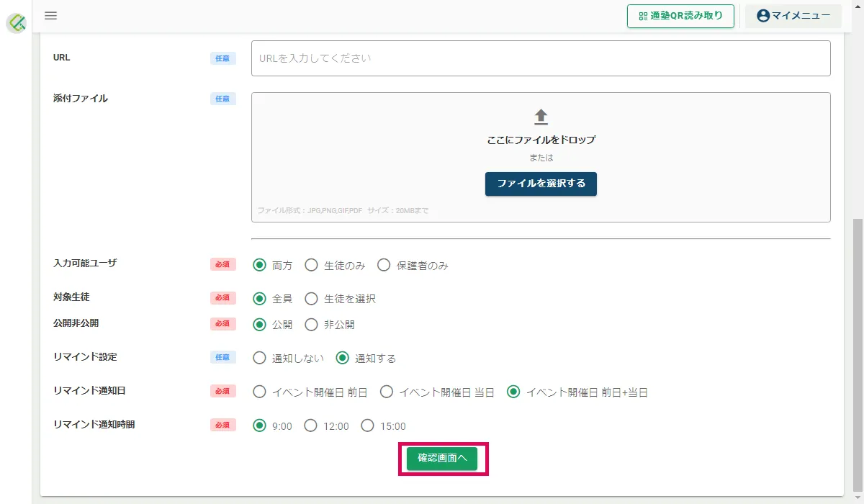This screenshot has width=864, height=504.
Task: Open マイメニュー account menu
Action: [x=793, y=16]
